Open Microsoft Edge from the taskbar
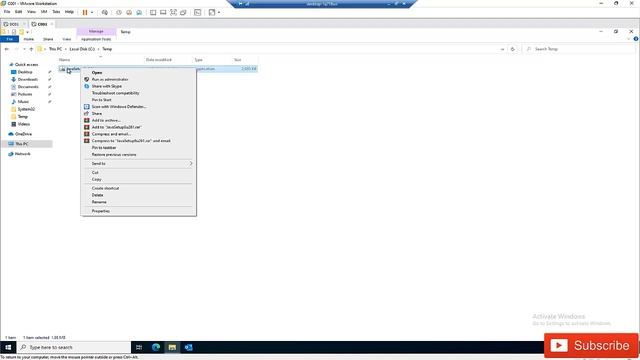The width and height of the screenshot is (640, 360). (x=156, y=347)
